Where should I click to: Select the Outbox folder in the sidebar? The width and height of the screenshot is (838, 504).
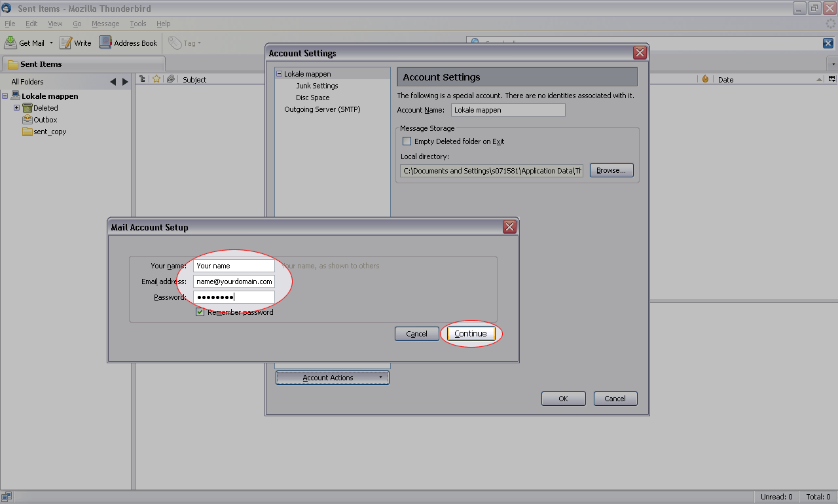tap(45, 120)
